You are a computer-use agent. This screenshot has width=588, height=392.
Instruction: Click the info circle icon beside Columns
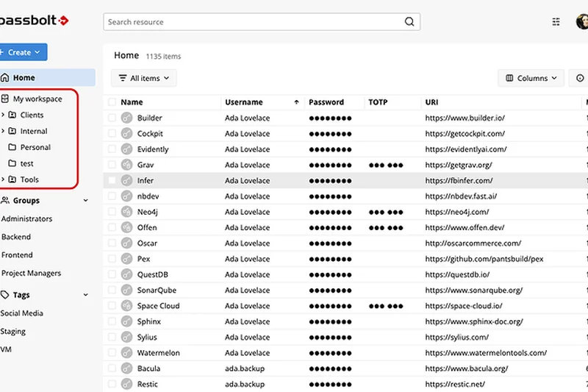coord(580,78)
